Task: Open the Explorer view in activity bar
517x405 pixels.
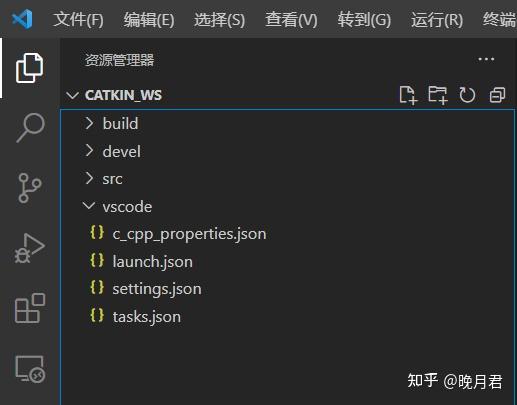Action: click(x=29, y=68)
